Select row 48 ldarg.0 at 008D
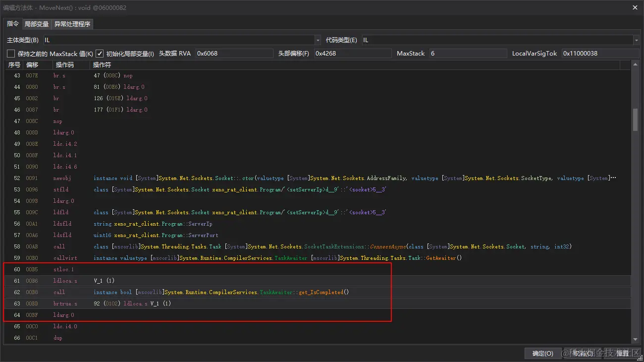This screenshot has height=362, width=644. 318,132
